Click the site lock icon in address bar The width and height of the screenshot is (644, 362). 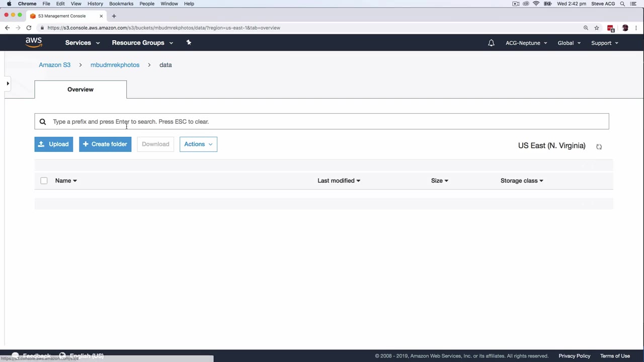coord(42,28)
